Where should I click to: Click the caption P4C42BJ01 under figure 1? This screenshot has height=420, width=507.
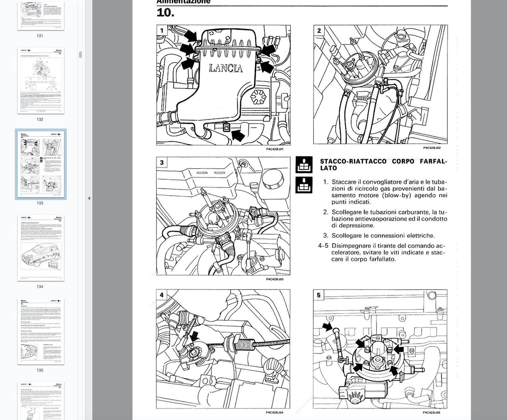tap(275, 149)
